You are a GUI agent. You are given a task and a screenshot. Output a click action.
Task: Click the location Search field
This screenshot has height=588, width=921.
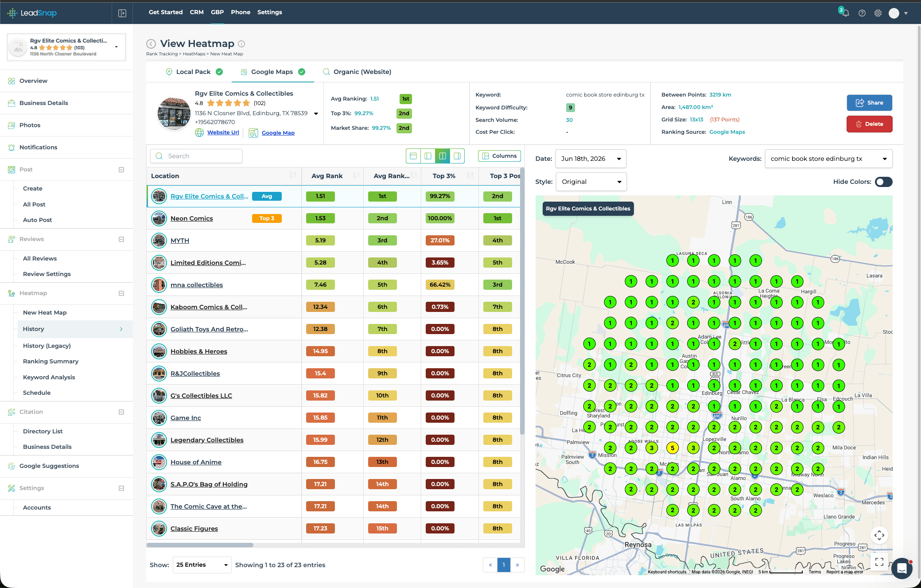196,156
